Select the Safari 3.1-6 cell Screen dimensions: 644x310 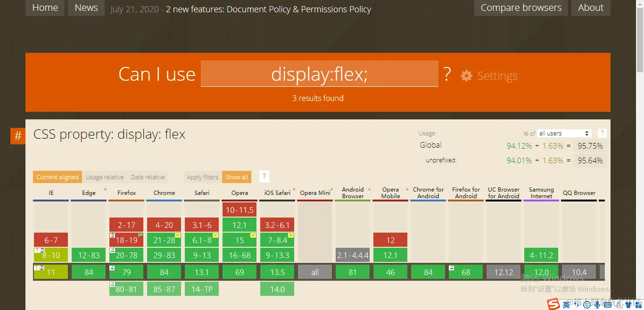coord(202,225)
